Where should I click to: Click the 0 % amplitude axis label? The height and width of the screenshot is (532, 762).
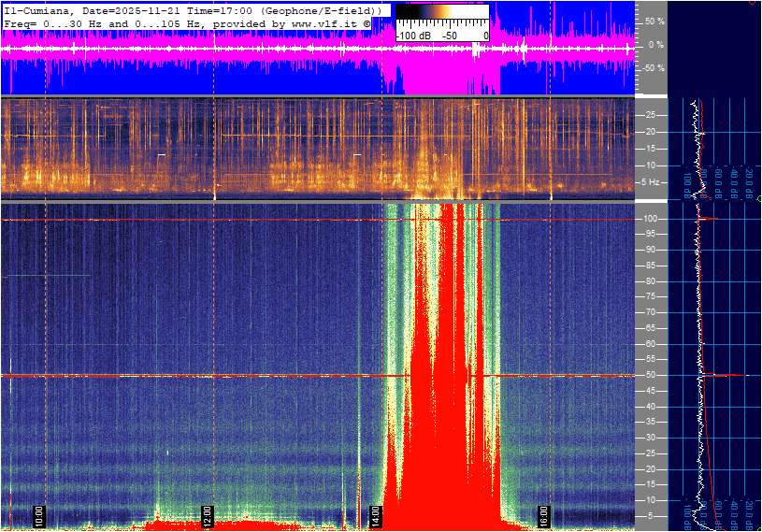(x=656, y=45)
